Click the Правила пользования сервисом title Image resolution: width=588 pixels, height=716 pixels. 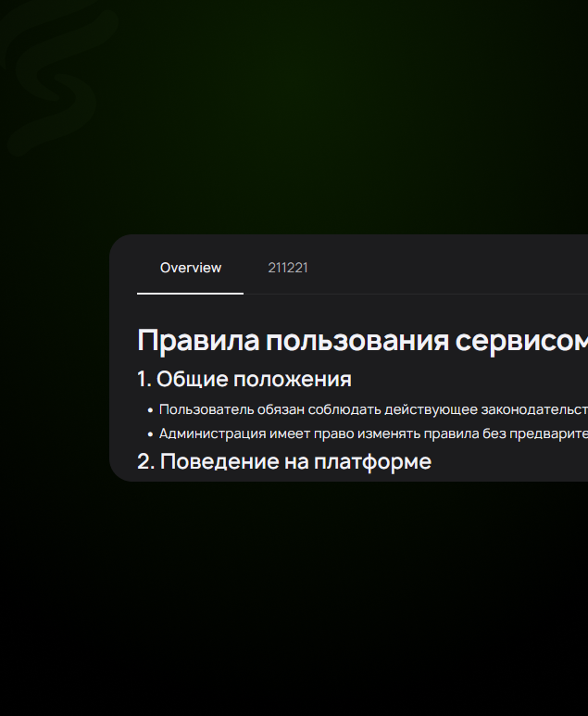362,340
